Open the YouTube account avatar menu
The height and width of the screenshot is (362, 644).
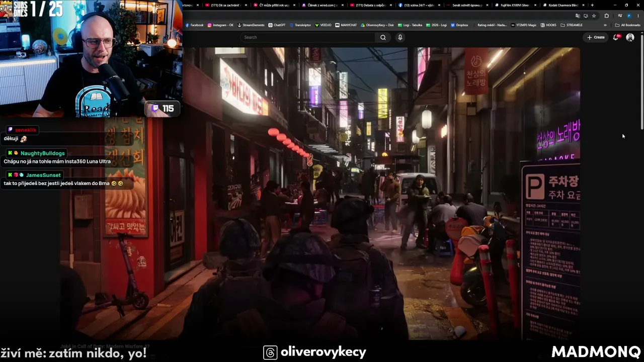(x=630, y=37)
